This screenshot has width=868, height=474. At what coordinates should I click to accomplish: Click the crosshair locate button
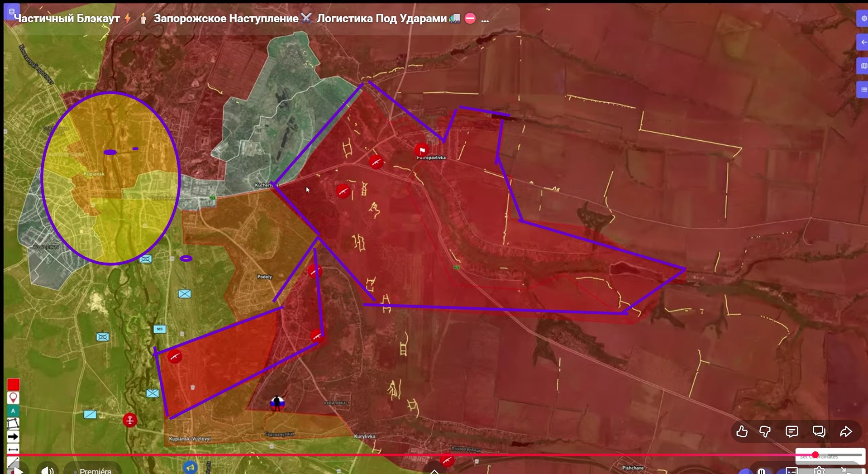(863, 19)
